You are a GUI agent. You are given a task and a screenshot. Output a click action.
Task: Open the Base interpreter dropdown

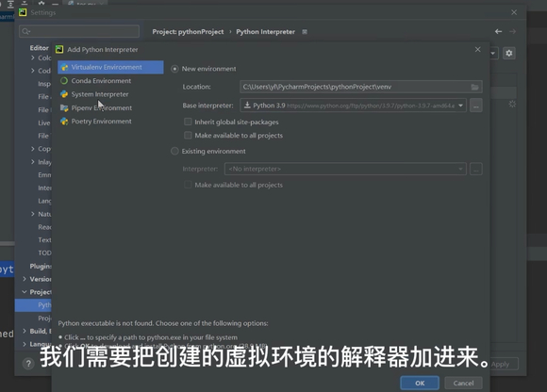[460, 106]
